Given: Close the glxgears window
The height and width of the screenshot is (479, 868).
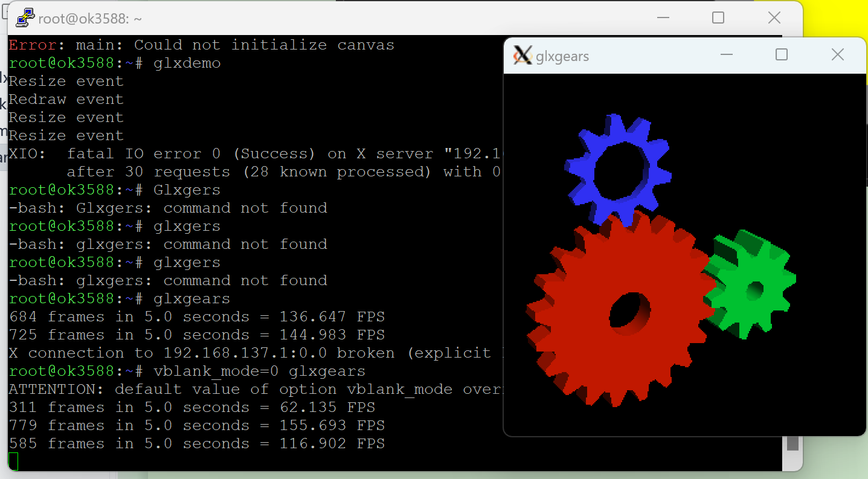Looking at the screenshot, I should pyautogui.click(x=837, y=55).
